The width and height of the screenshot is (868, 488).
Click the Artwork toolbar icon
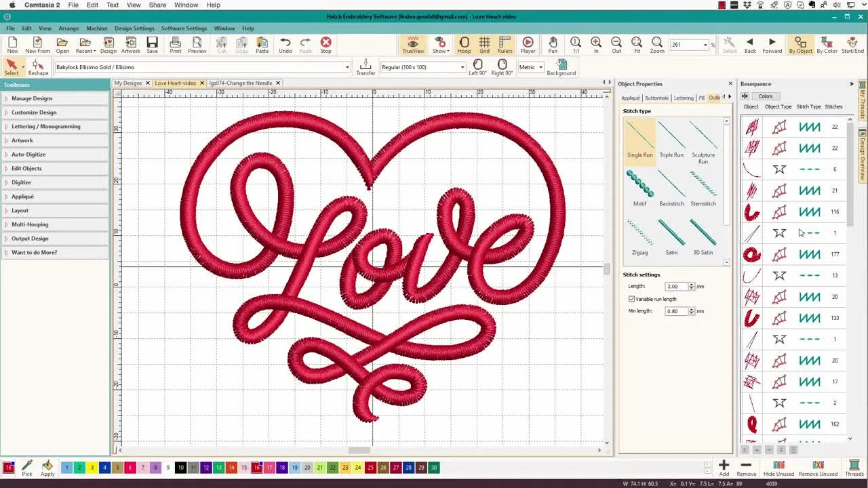click(x=131, y=45)
